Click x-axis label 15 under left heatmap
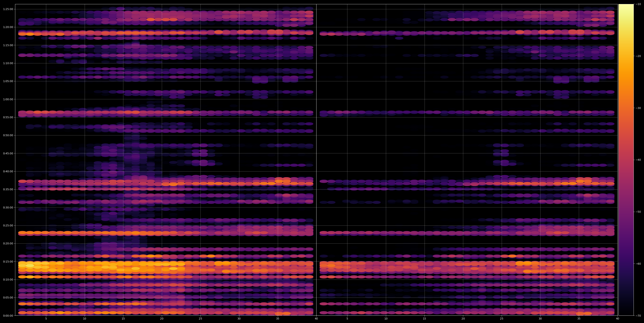 123,319
